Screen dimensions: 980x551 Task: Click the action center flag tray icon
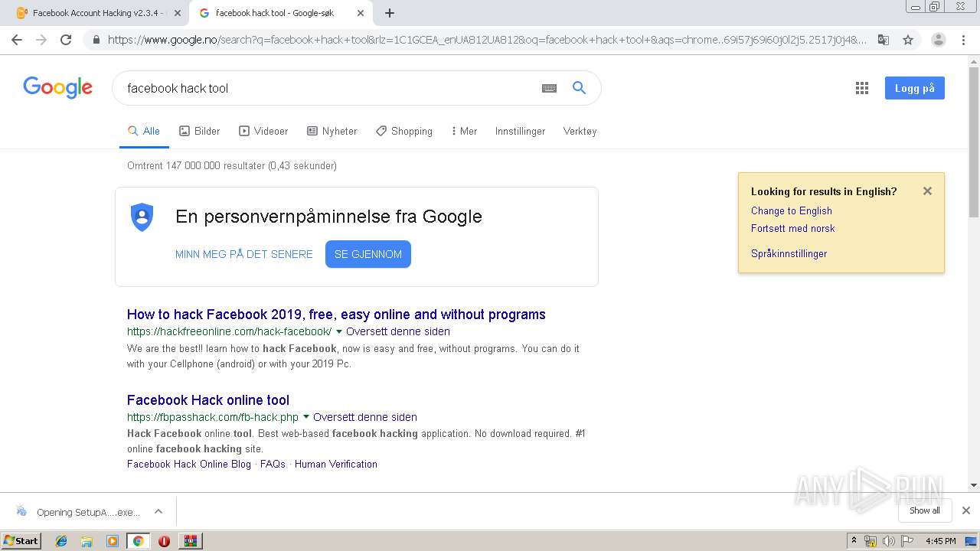pyautogui.click(x=906, y=541)
